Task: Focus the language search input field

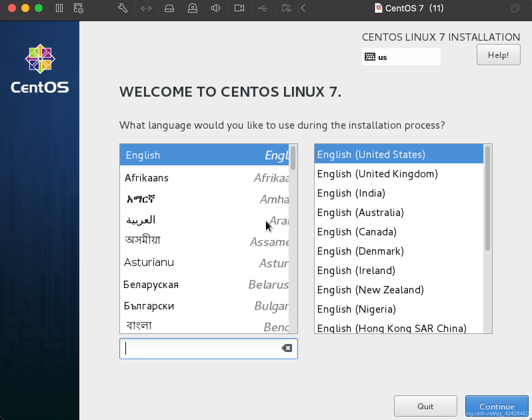Action: click(x=208, y=348)
